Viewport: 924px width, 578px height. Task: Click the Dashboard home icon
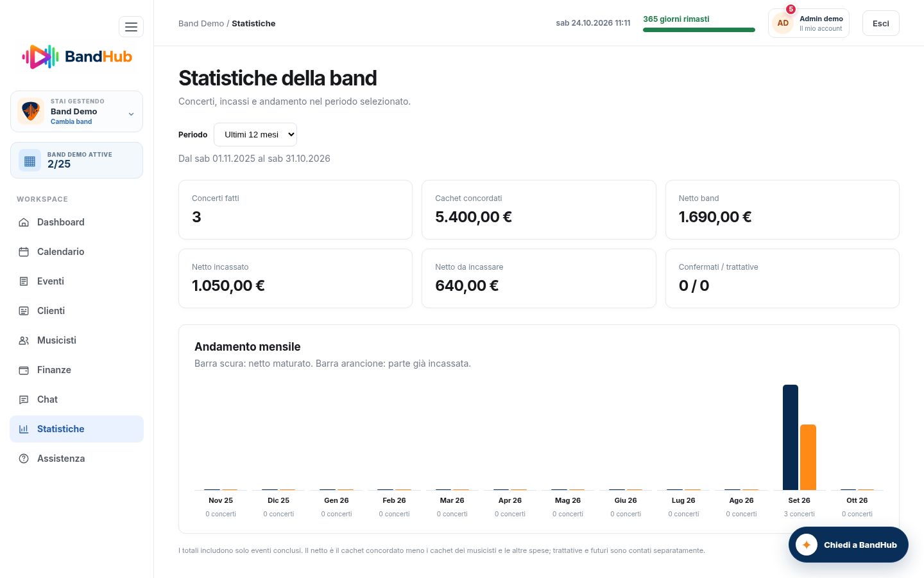point(24,222)
